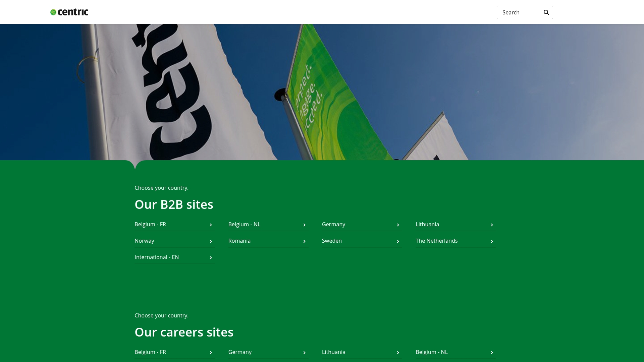Click the chevron beside careers Germany
Image resolution: width=644 pixels, height=362 pixels.
[304, 353]
